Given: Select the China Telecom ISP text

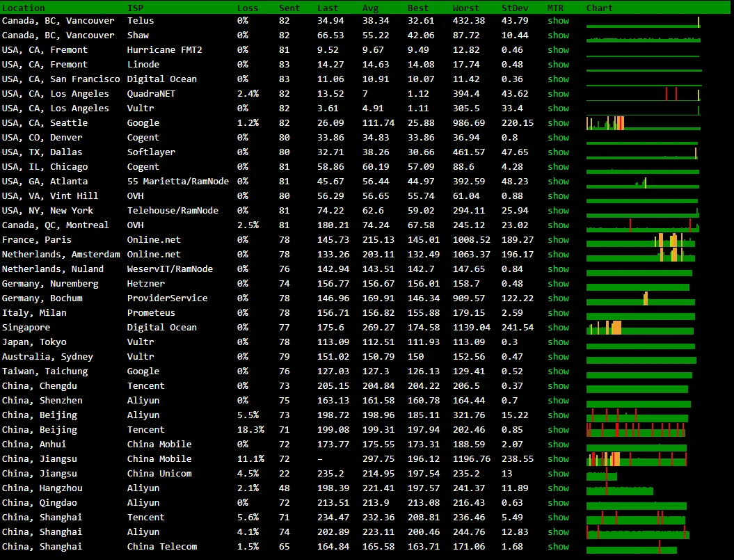Looking at the screenshot, I should point(162,546).
